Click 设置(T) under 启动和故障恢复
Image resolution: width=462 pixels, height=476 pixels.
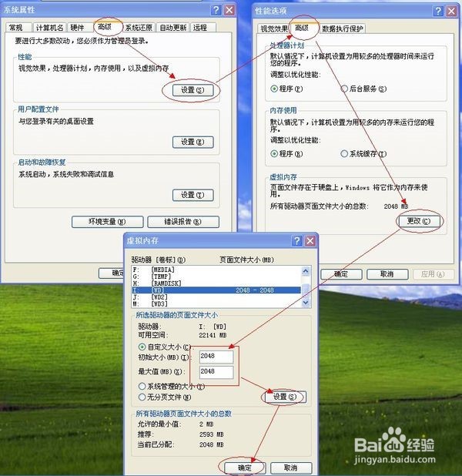(192, 195)
